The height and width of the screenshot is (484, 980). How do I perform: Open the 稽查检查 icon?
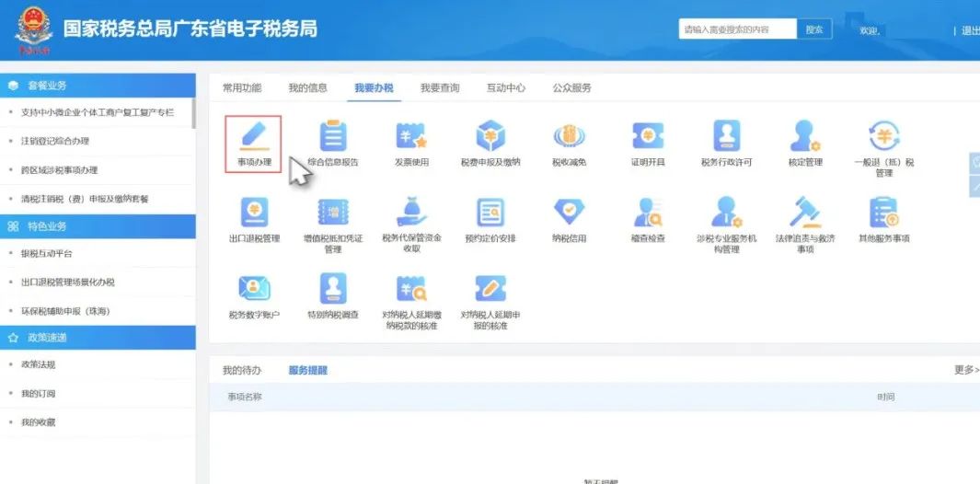click(x=648, y=220)
